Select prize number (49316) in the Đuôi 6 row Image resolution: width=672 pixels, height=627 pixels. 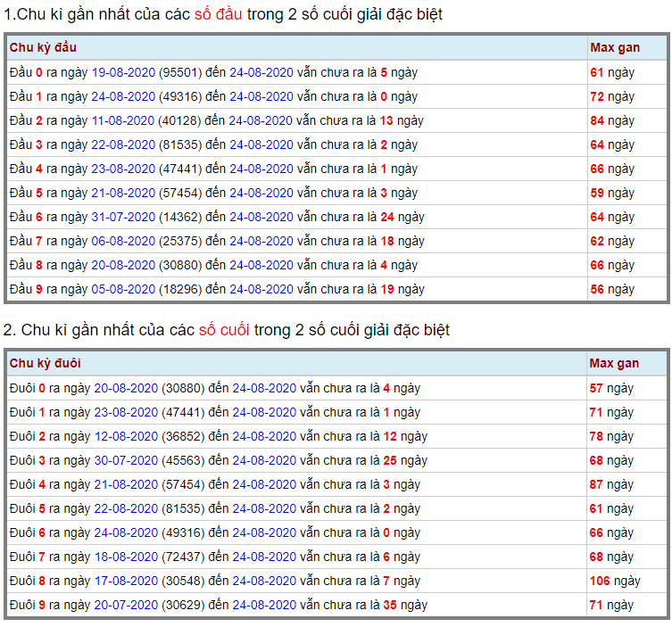[184, 532]
